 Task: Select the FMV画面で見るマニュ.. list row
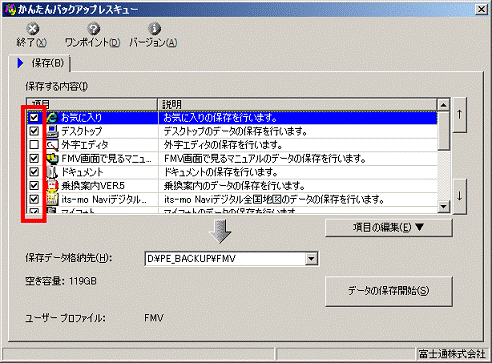(x=232, y=158)
